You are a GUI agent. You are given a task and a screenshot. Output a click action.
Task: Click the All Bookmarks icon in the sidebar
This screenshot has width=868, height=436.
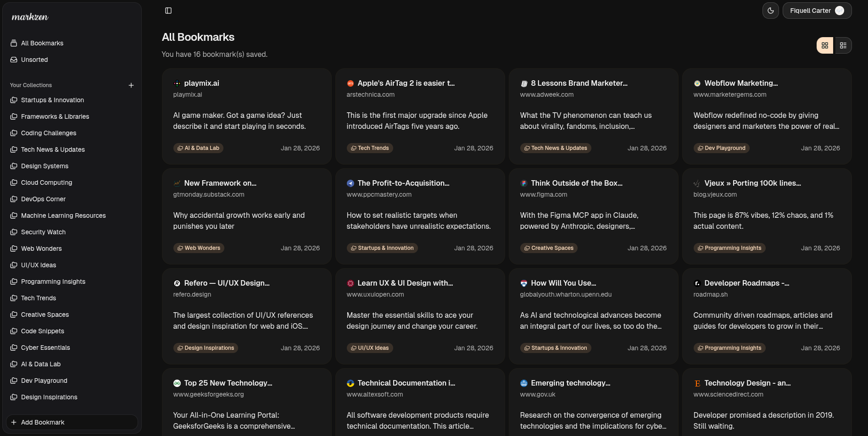pyautogui.click(x=13, y=43)
